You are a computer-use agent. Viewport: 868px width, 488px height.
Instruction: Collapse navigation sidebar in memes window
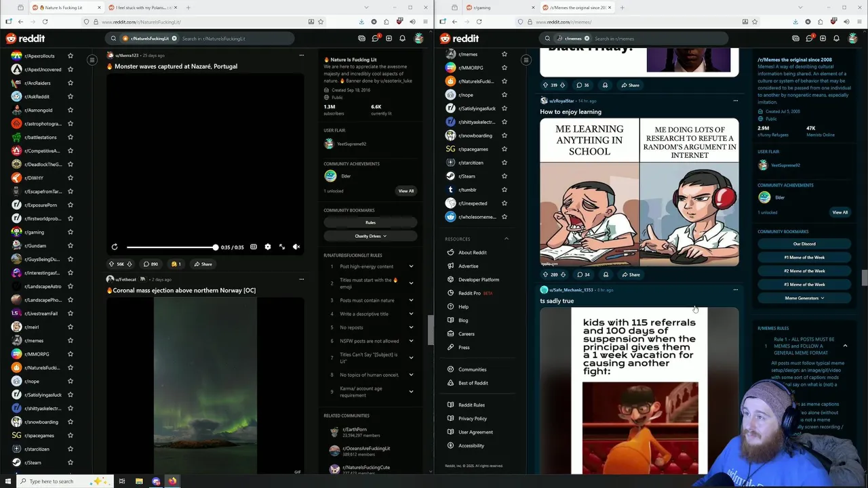[526, 60]
